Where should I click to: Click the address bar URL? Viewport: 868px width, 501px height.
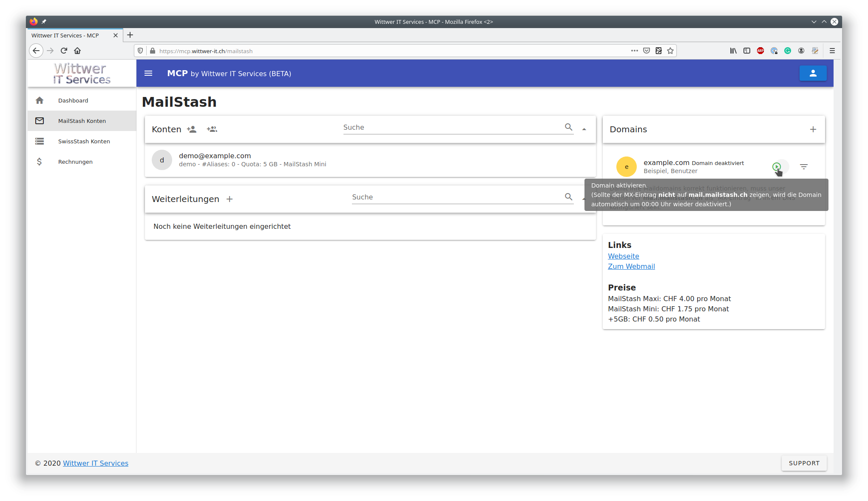click(206, 51)
